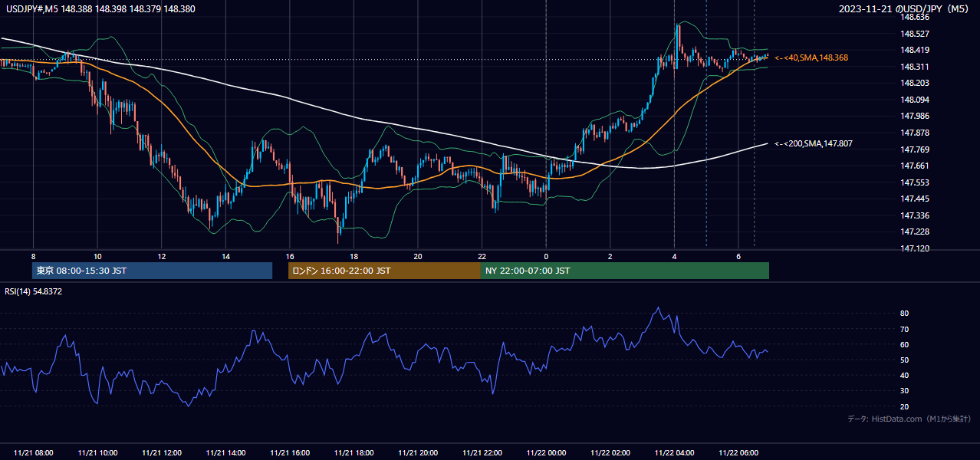Click the bottom time label 11/21 22:00
Viewport: 980px width, 460px height.
click(482, 453)
